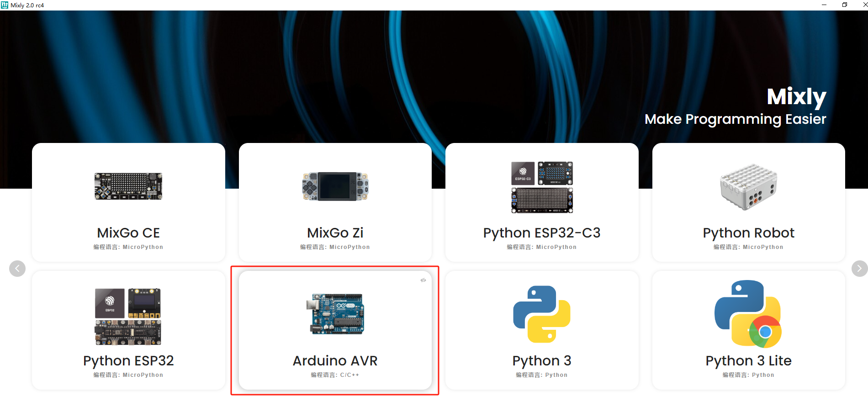Viewport: 868px width, 407px height.
Task: Go to previous board page with left arrow
Action: tap(17, 269)
